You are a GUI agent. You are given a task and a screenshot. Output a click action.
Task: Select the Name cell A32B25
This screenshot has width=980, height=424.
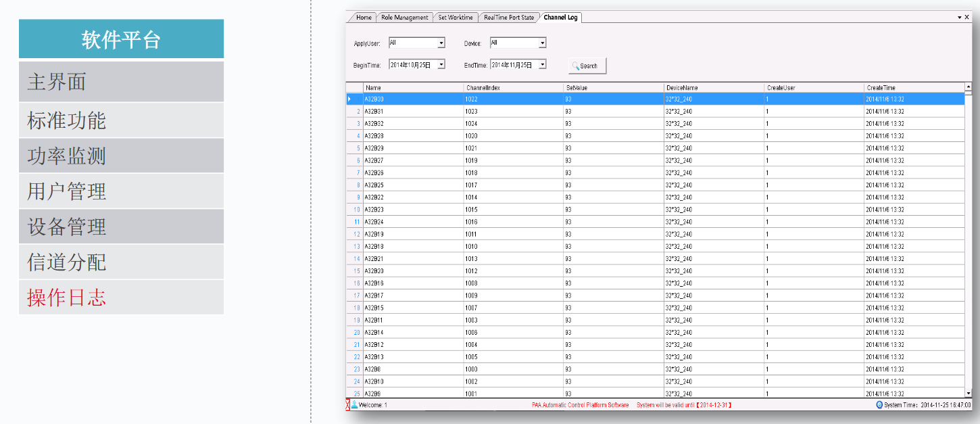click(x=414, y=185)
